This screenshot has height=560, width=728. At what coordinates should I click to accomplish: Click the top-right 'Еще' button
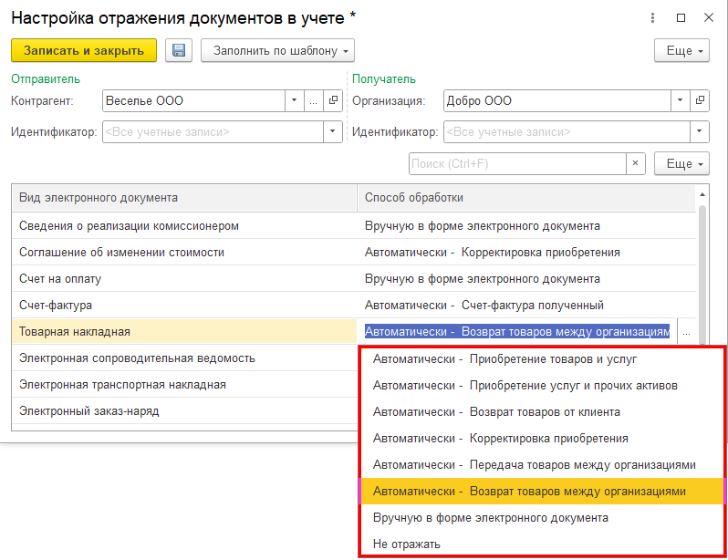point(681,51)
